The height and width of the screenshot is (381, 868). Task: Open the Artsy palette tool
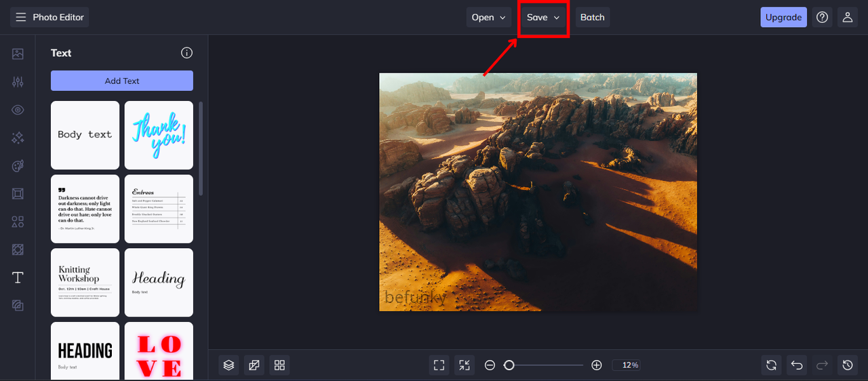[x=18, y=166]
